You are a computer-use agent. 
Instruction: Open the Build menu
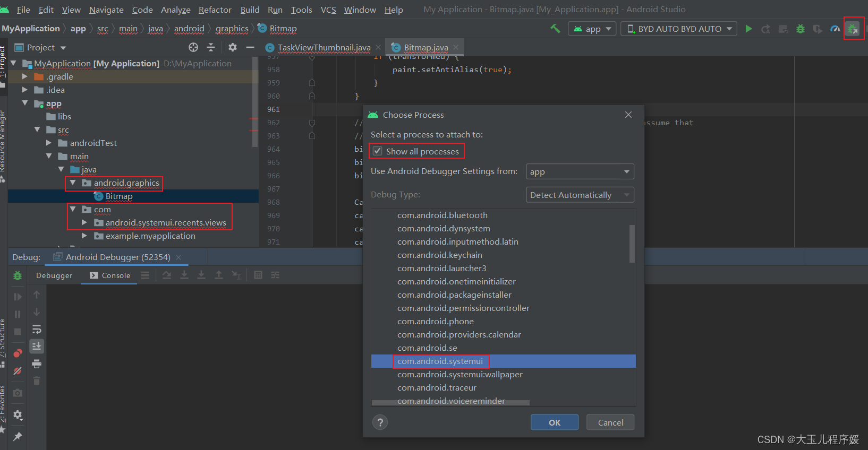[250, 10]
